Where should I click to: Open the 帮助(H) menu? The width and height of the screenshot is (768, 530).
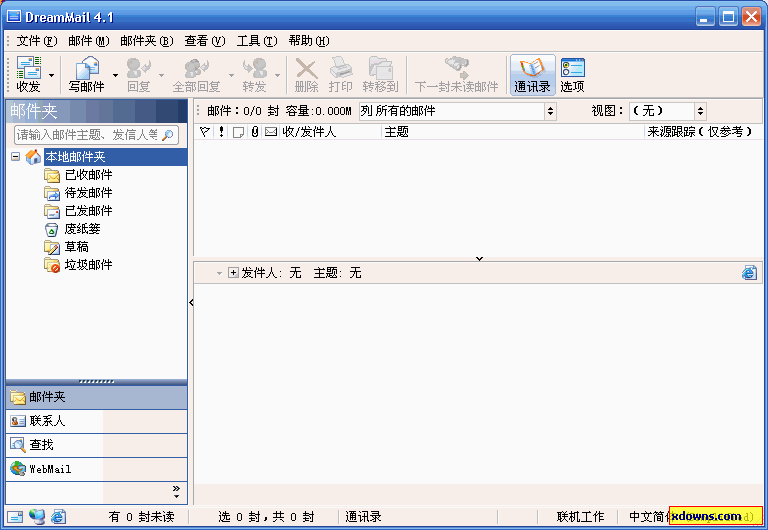(309, 41)
